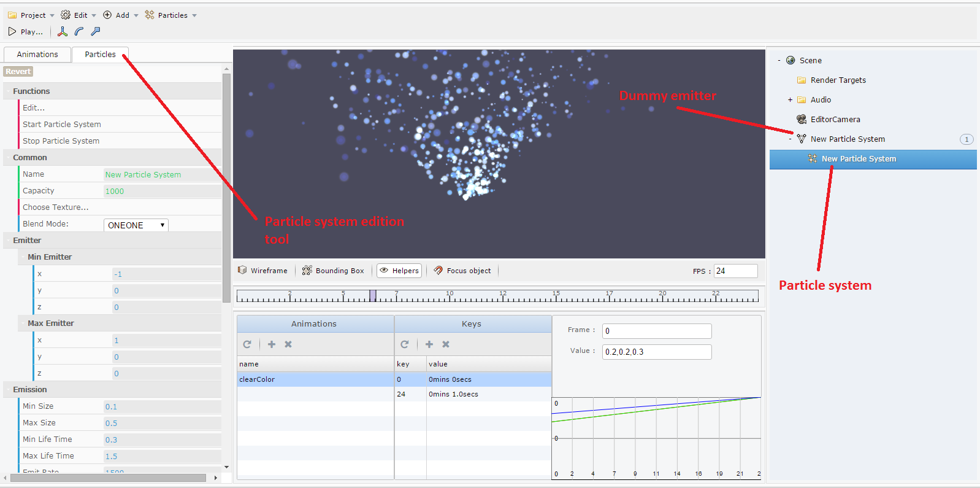Click the Play... button

pyautogui.click(x=26, y=31)
